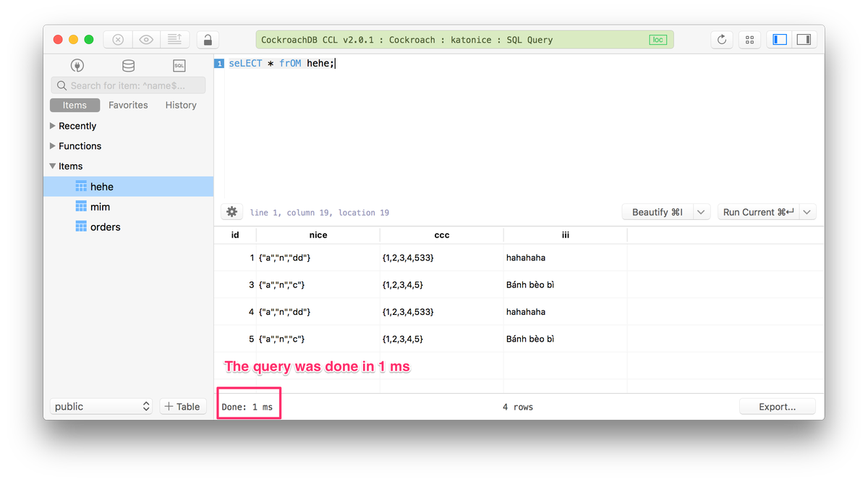The width and height of the screenshot is (868, 482).
Task: Open the database cylinder icon
Action: (x=128, y=66)
